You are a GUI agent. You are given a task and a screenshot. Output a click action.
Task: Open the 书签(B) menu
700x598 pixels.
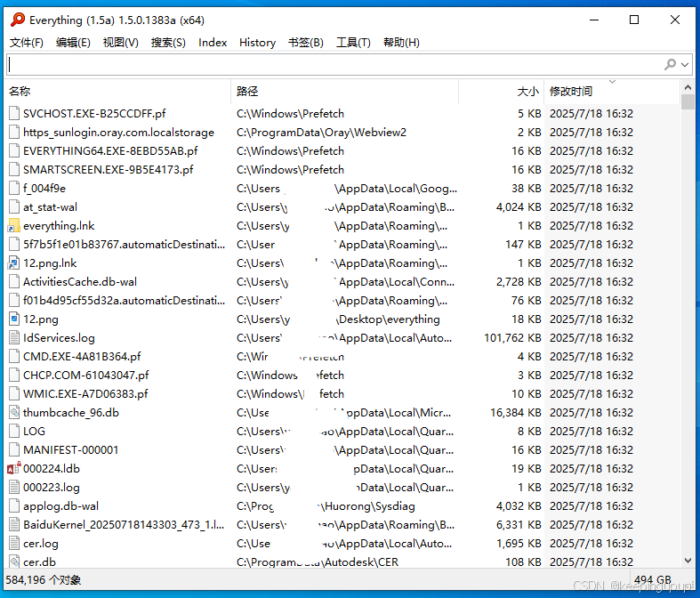[305, 43]
